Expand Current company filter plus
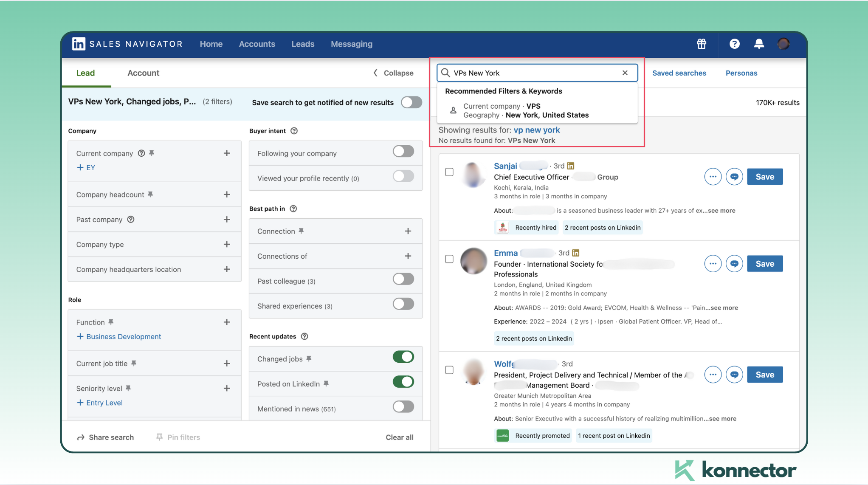 (227, 153)
